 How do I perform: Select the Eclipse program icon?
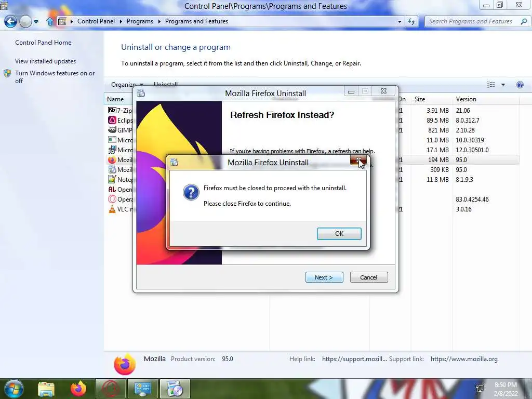coord(112,120)
